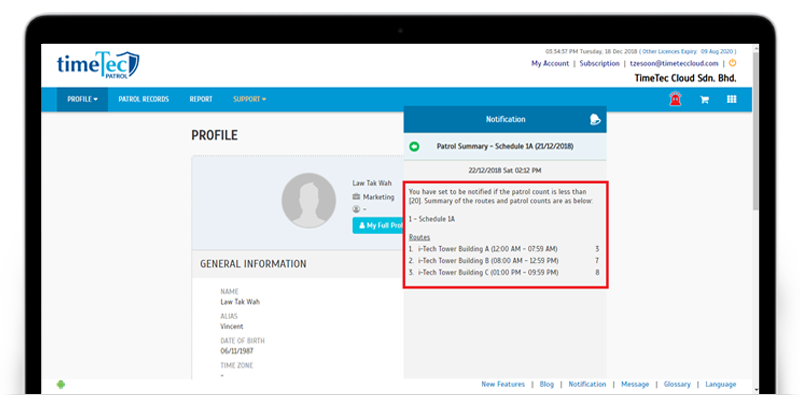Select Patrol Summary - Schedule 1A notification
Viewport: 800px width, 395px height.
click(x=505, y=146)
